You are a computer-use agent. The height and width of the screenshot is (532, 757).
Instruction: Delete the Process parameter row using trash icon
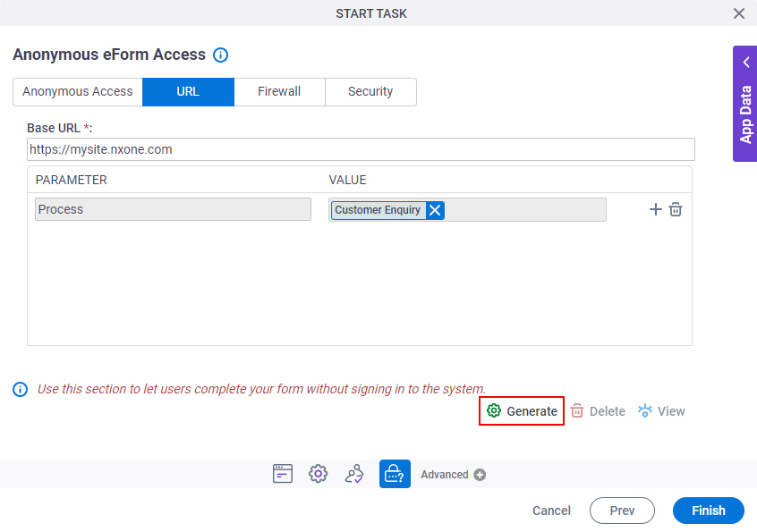pos(676,209)
